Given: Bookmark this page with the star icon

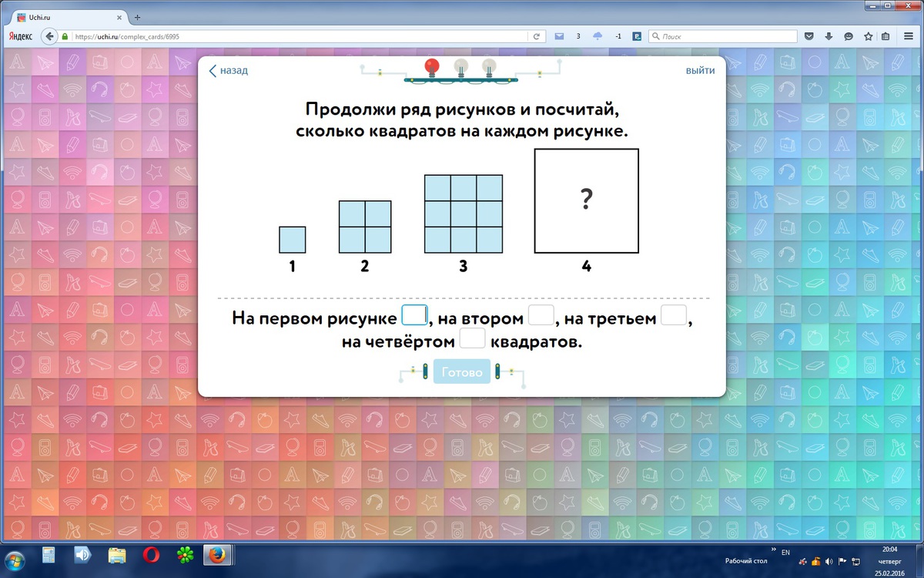Looking at the screenshot, I should coord(869,36).
